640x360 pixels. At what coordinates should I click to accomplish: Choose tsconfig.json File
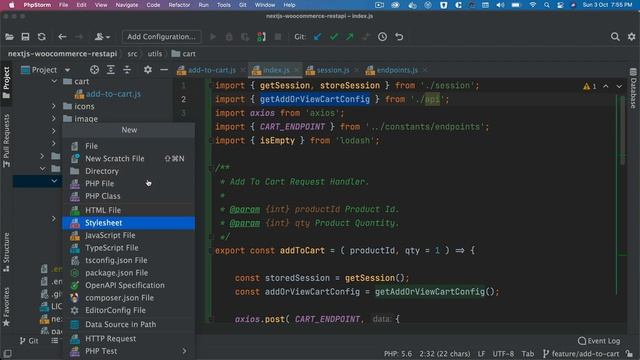tap(129, 260)
